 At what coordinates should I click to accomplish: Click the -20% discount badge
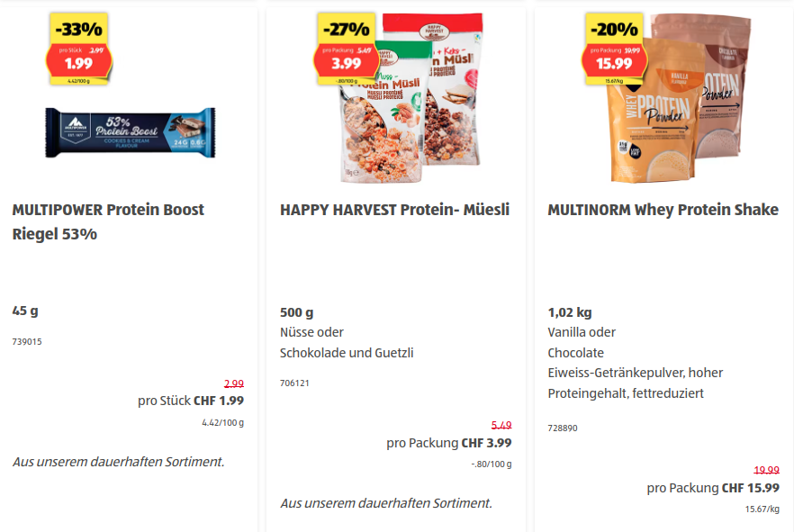coord(613,29)
